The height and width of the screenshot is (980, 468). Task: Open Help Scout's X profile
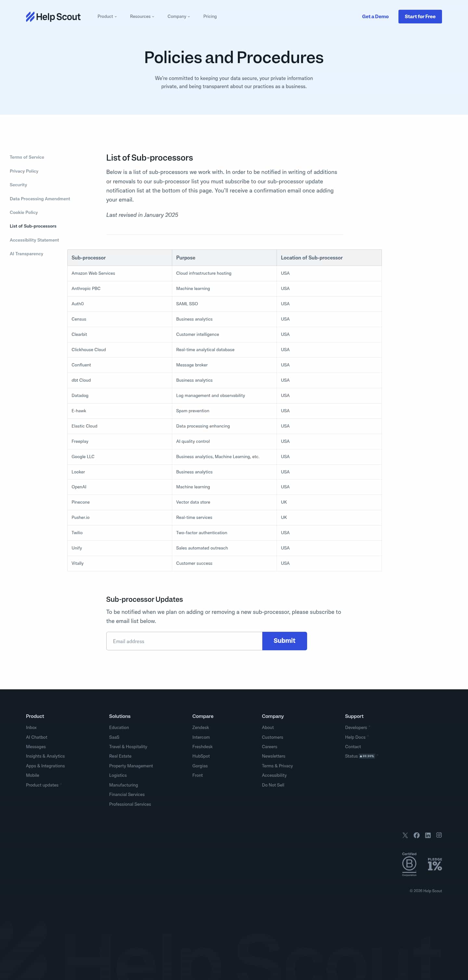(x=405, y=835)
